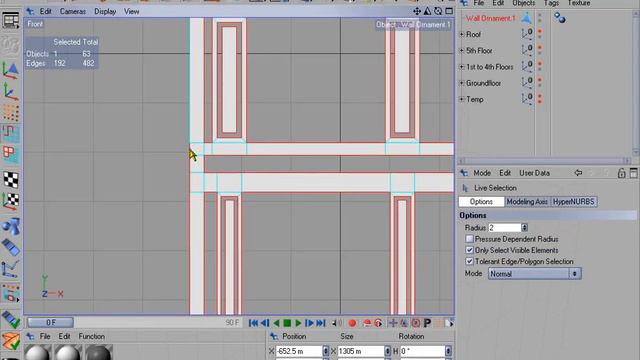Toggle visibility dots for 1st to 4th Floors
640x360 pixels.
point(540,67)
